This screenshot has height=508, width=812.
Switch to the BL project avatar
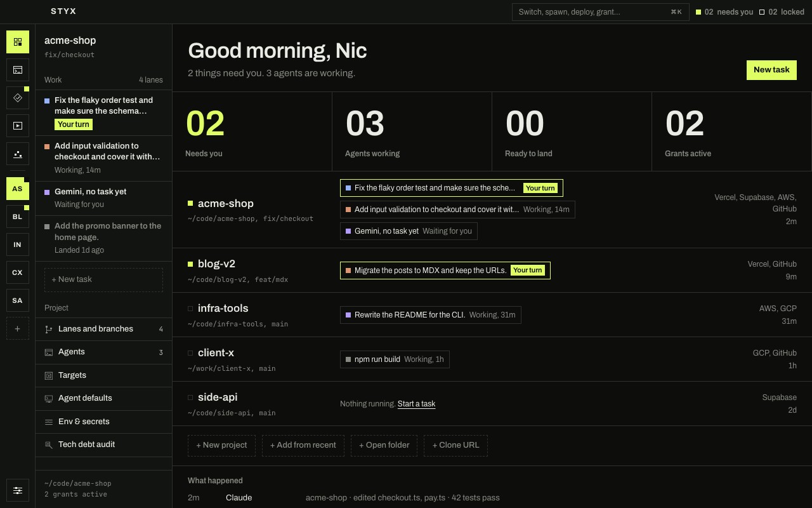tap(18, 217)
